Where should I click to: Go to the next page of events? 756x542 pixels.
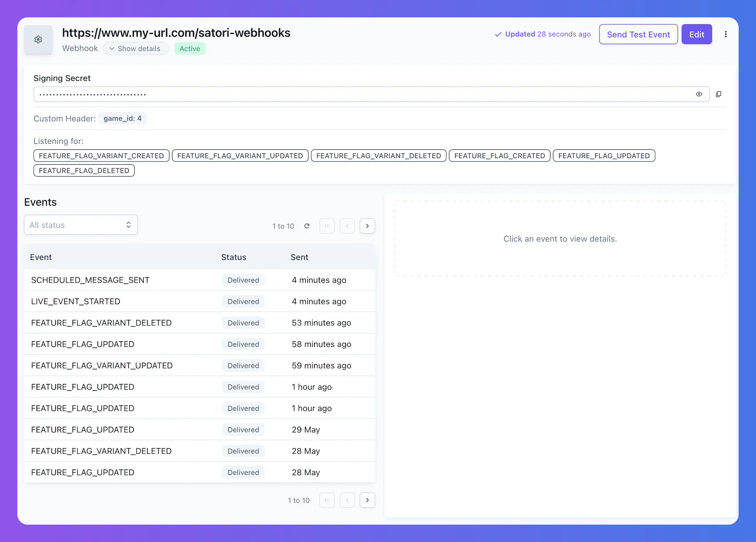[x=367, y=226]
